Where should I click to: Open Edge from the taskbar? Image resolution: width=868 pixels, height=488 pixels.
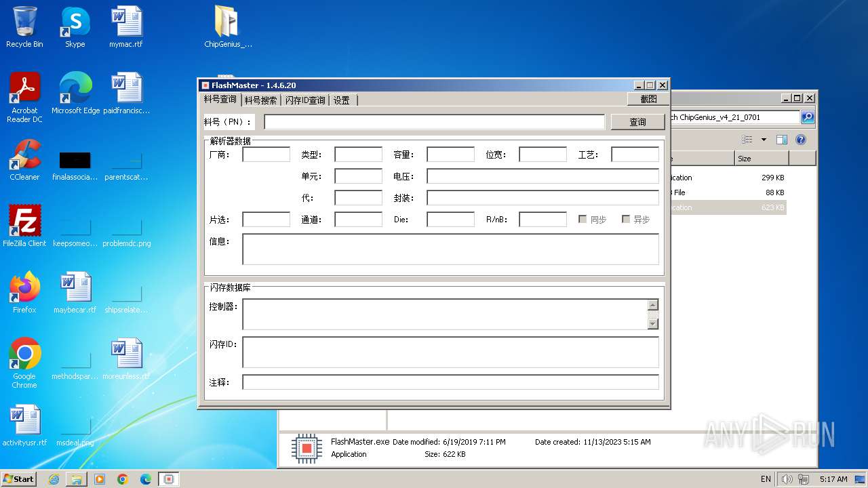pyautogui.click(x=146, y=479)
